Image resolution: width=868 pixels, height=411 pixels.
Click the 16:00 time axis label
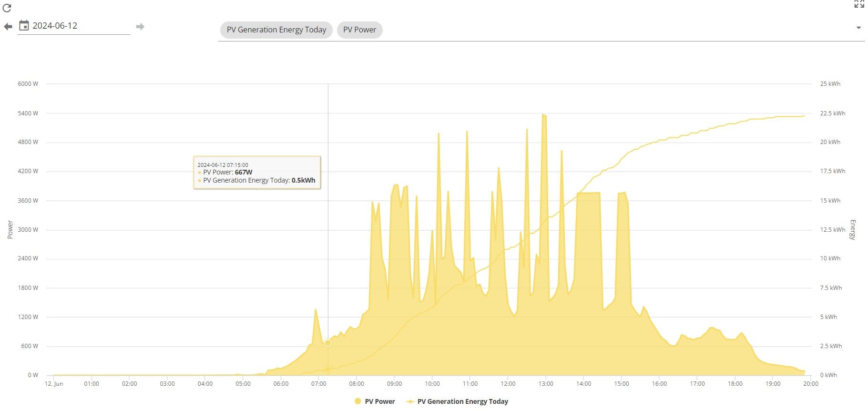coord(659,384)
